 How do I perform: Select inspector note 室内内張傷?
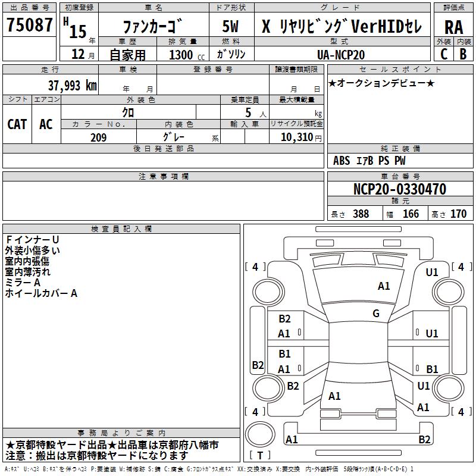click(x=27, y=261)
